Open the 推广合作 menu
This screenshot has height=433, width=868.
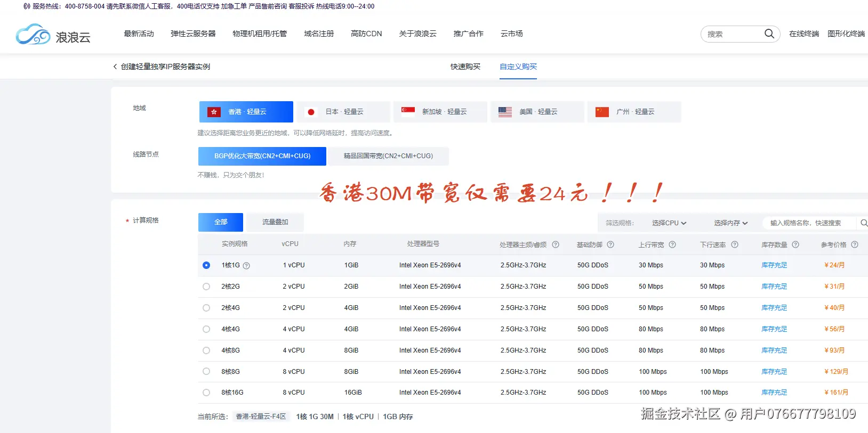[468, 34]
